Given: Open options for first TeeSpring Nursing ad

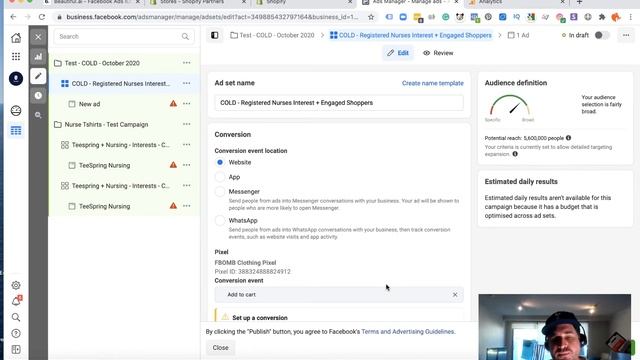Looking at the screenshot, I should 187,165.
